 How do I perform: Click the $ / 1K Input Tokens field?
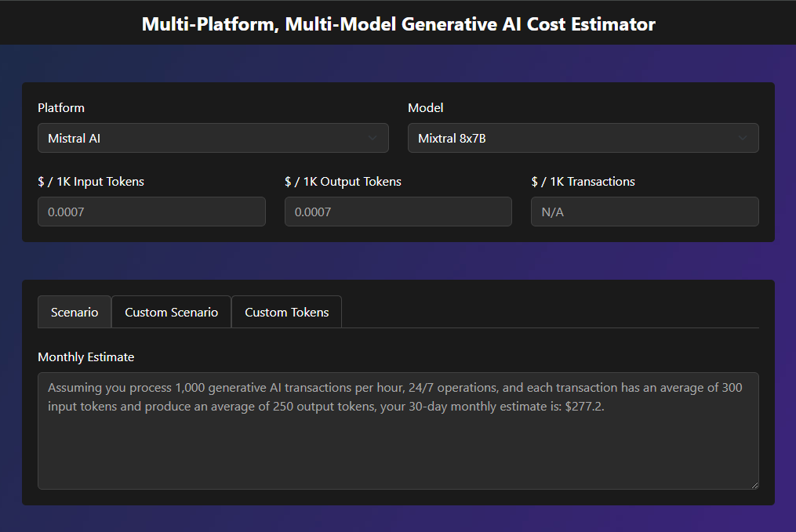151,211
